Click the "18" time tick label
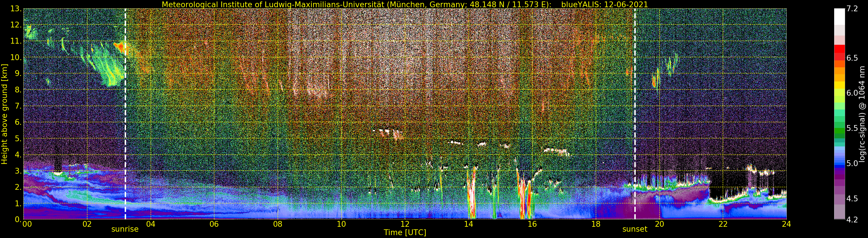This screenshot has height=238, width=868. pyautogui.click(x=596, y=224)
